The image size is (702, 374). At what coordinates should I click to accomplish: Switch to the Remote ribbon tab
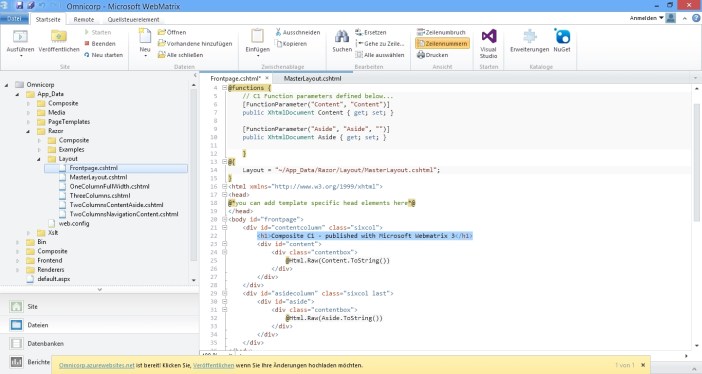pyautogui.click(x=84, y=19)
